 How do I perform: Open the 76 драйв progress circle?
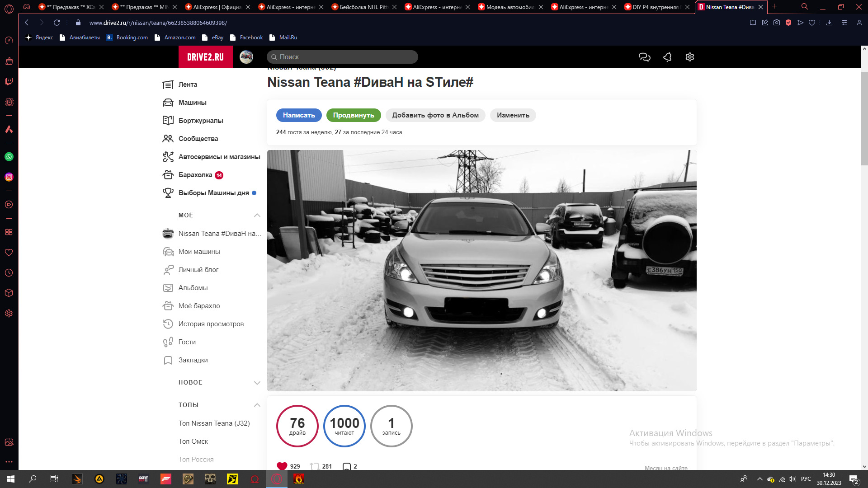click(x=297, y=425)
